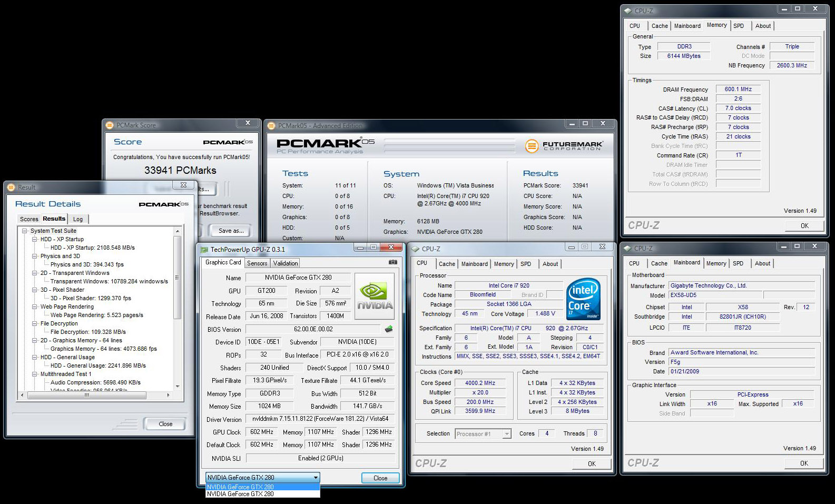The image size is (835, 504).
Task: Click the Result tree vertical scrollbar down arrow
Action: pyautogui.click(x=178, y=386)
